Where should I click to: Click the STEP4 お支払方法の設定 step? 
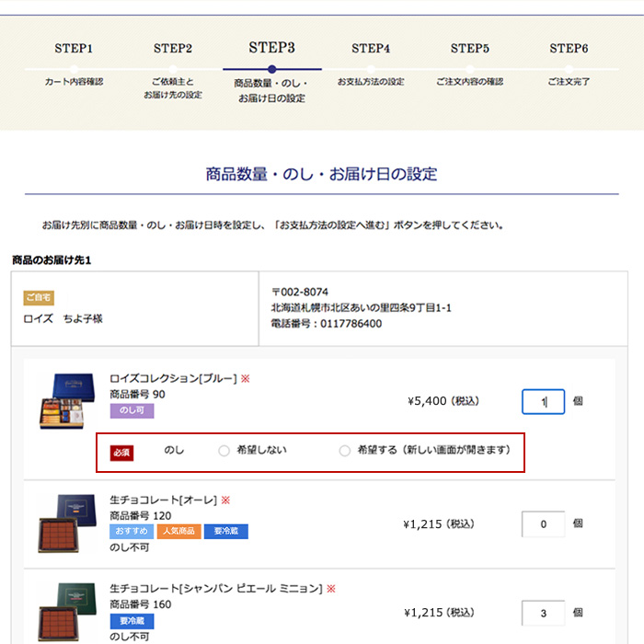(x=371, y=65)
